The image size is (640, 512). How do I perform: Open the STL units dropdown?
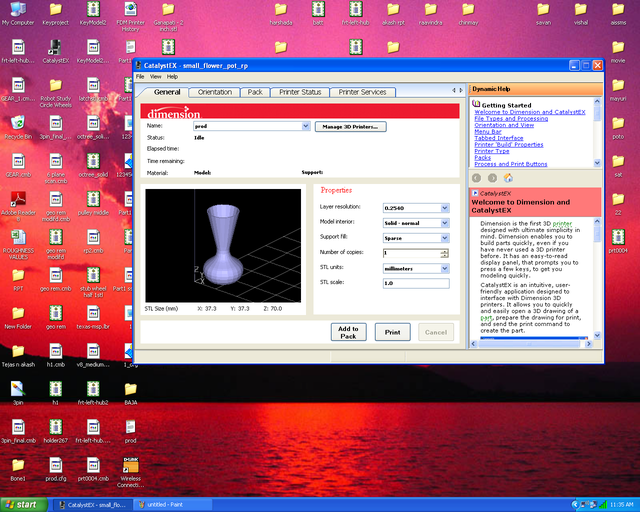(445, 268)
